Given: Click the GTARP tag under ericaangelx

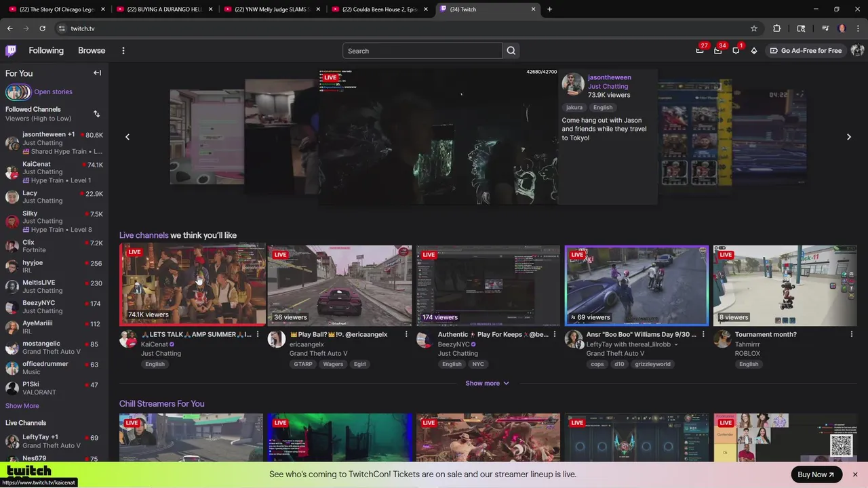Looking at the screenshot, I should pos(303,364).
